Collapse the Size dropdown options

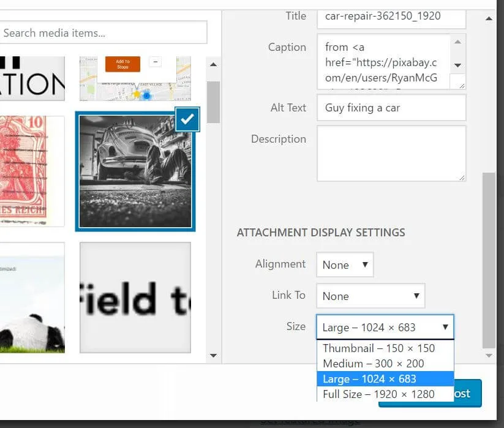[384, 327]
